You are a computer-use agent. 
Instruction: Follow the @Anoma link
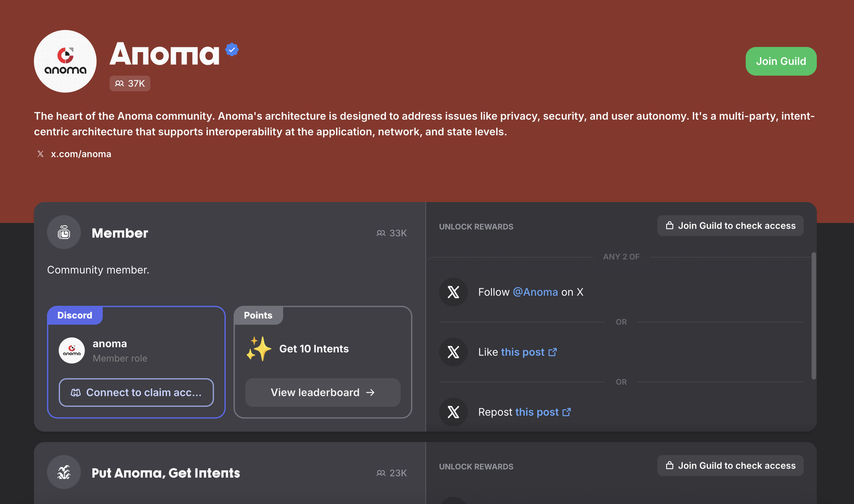tap(535, 292)
